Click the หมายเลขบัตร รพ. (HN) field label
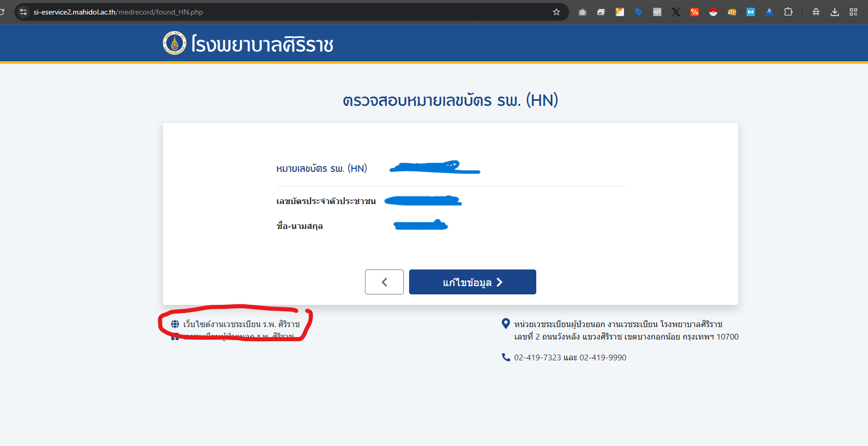 point(321,168)
